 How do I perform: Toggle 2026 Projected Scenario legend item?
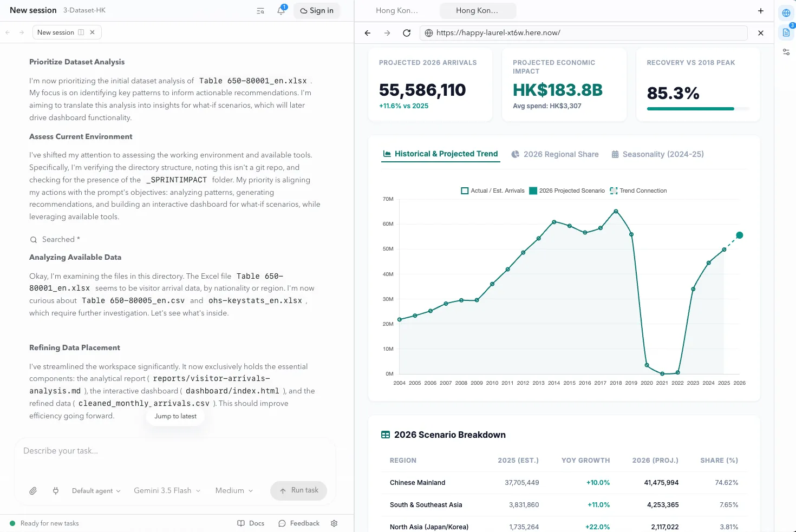(567, 191)
